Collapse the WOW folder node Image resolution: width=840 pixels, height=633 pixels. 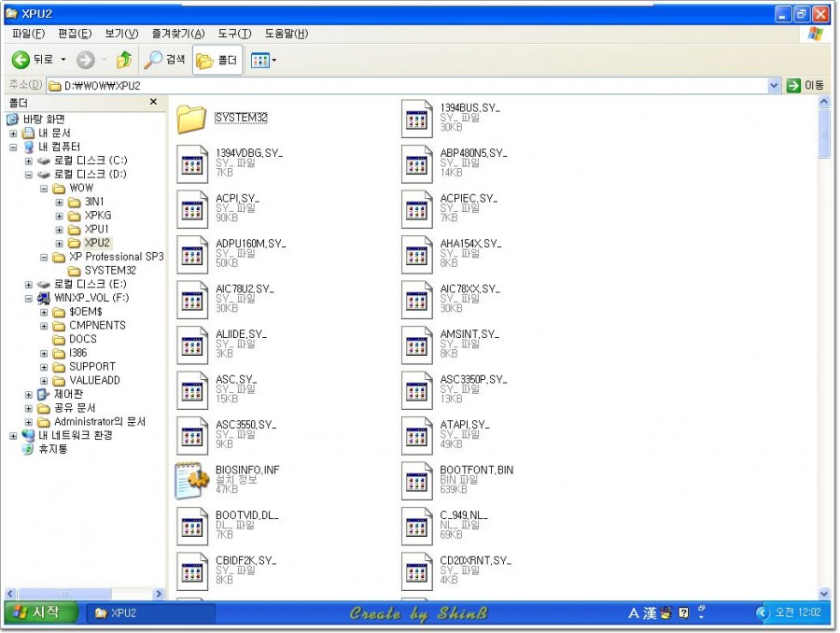click(44, 189)
